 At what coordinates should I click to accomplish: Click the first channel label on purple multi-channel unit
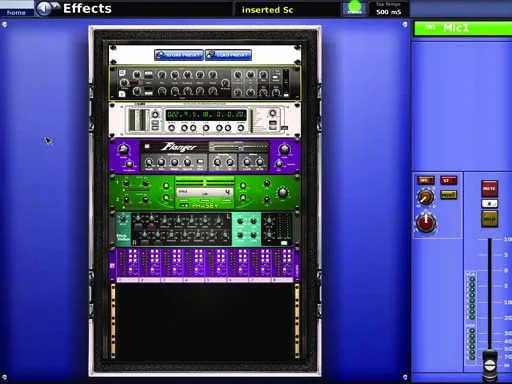pyautogui.click(x=128, y=279)
